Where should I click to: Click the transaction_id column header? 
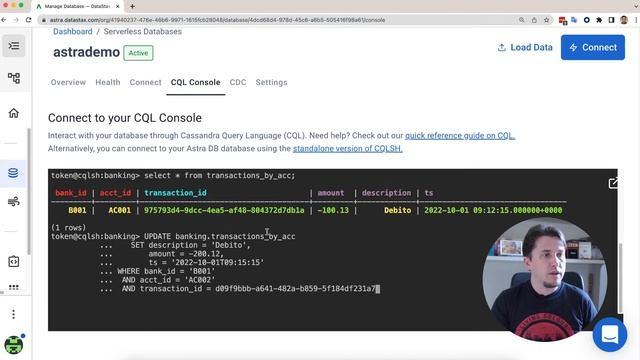tap(176, 193)
